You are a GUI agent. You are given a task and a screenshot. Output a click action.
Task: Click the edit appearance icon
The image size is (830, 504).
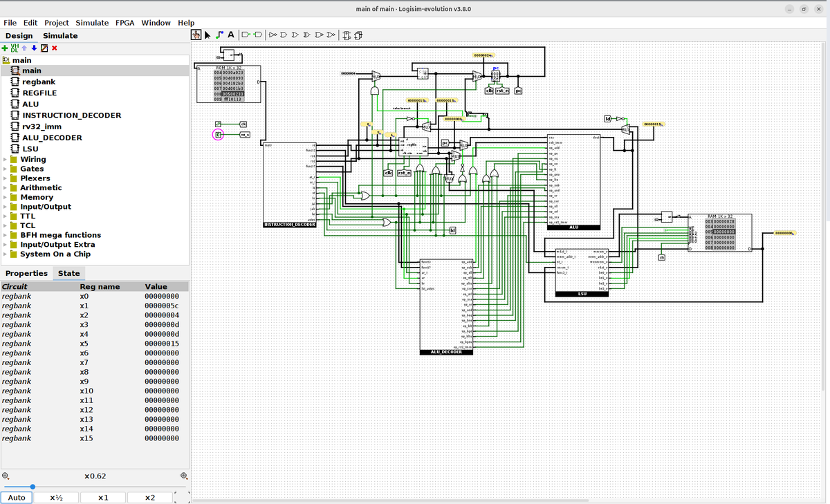click(44, 48)
